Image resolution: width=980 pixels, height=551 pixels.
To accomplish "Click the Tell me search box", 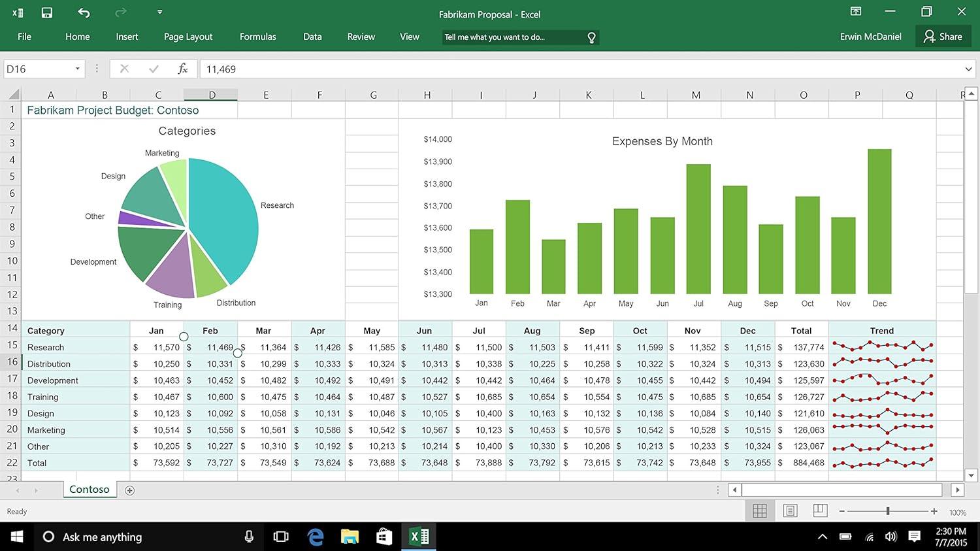I will point(513,37).
